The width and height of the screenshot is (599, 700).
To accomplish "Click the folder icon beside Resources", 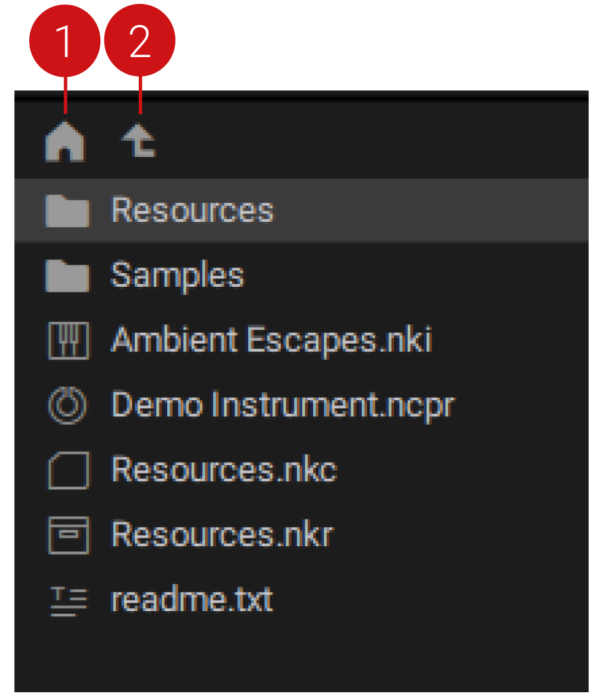I will tap(67, 210).
